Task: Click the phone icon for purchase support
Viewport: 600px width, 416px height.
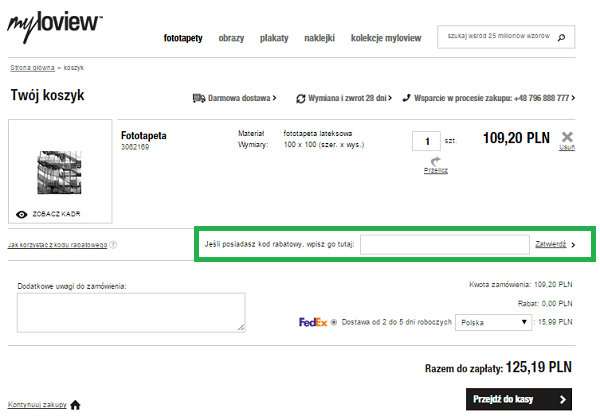Action: [406, 98]
